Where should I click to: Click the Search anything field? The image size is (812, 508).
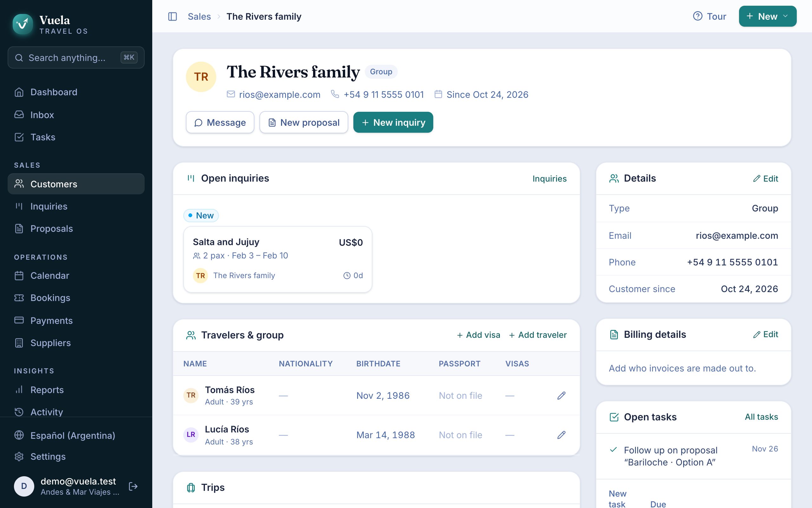click(76, 57)
